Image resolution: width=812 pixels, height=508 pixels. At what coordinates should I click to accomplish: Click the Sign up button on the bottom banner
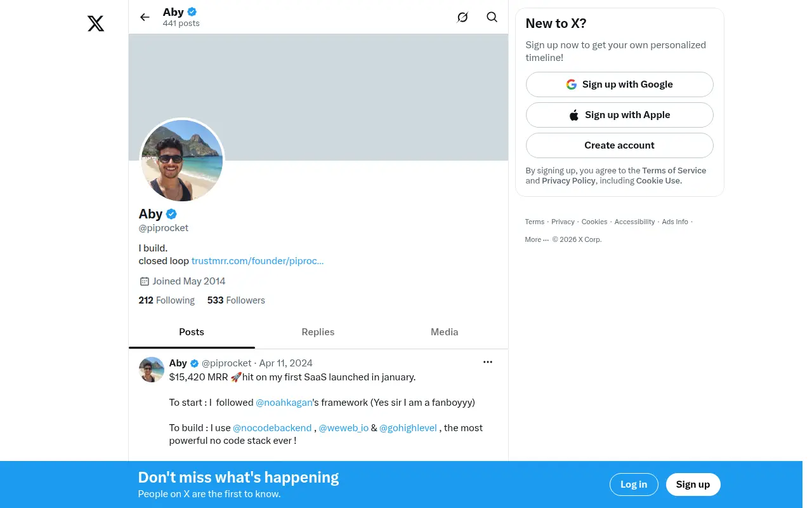[x=693, y=485]
